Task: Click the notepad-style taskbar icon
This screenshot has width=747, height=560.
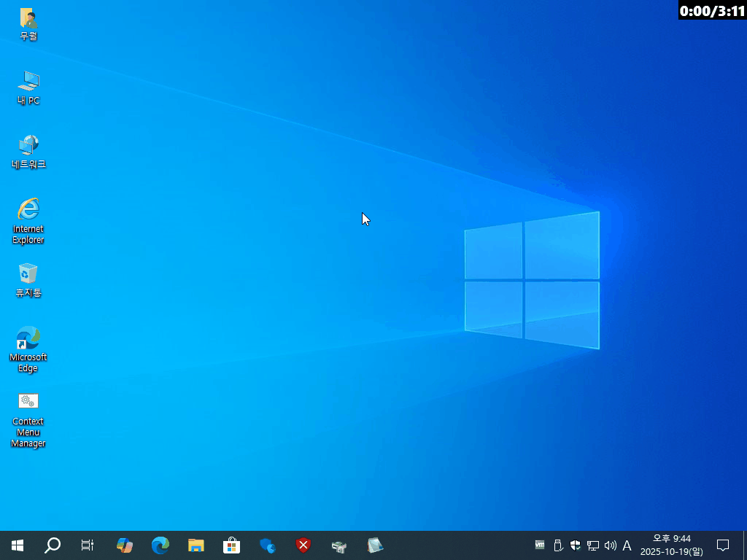Action: tap(375, 545)
